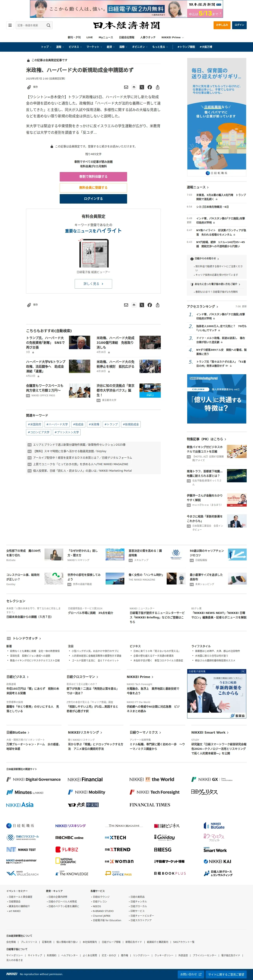Open ranking item 2 独居老人1000万人 headline
The height and width of the screenshot is (980, 253).
(x=221, y=328)
